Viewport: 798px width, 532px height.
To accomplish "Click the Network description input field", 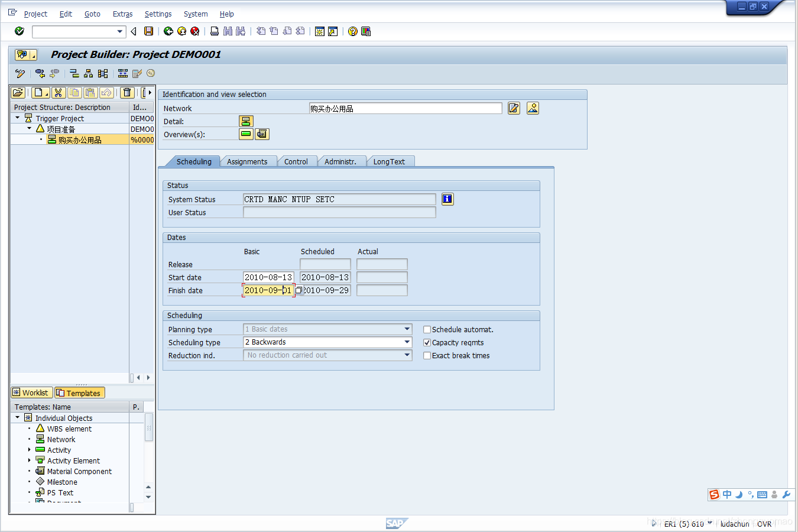I will (x=406, y=108).
